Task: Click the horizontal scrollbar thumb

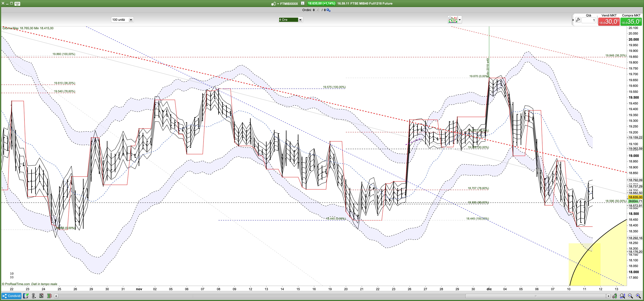Action: pos(535,296)
